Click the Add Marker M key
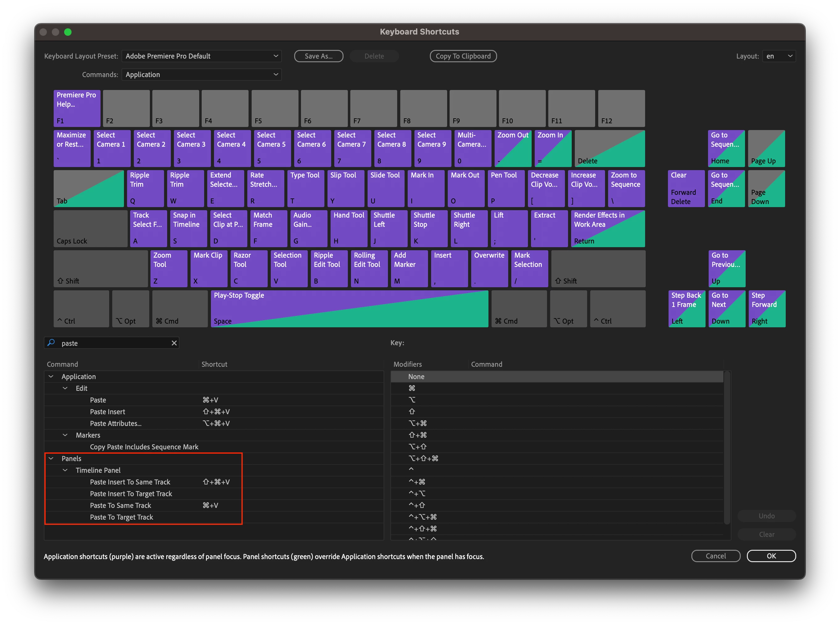Image resolution: width=840 pixels, height=625 pixels. point(409,268)
